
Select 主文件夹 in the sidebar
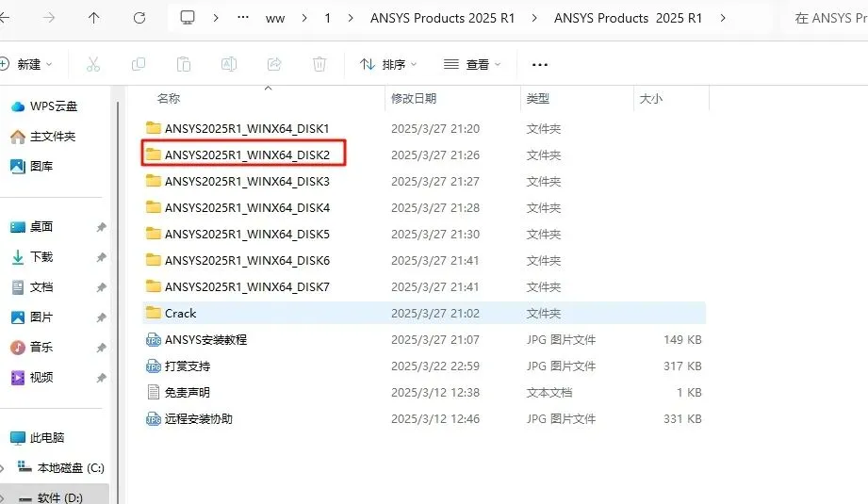click(43, 136)
